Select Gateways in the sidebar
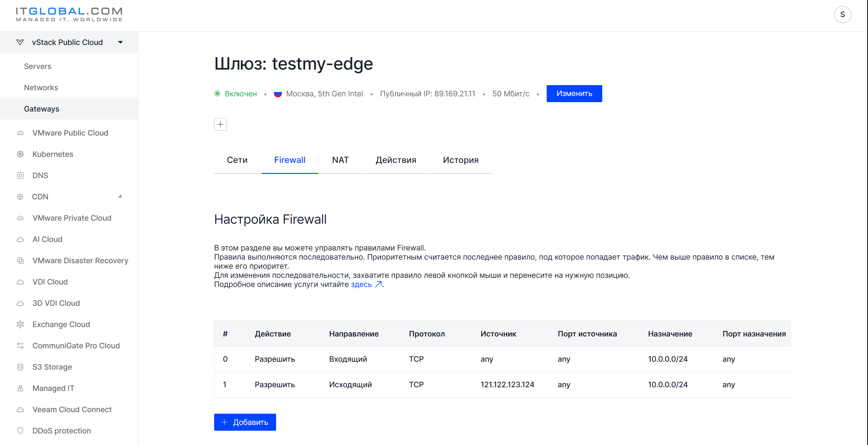The image size is (868, 445). [x=69, y=109]
